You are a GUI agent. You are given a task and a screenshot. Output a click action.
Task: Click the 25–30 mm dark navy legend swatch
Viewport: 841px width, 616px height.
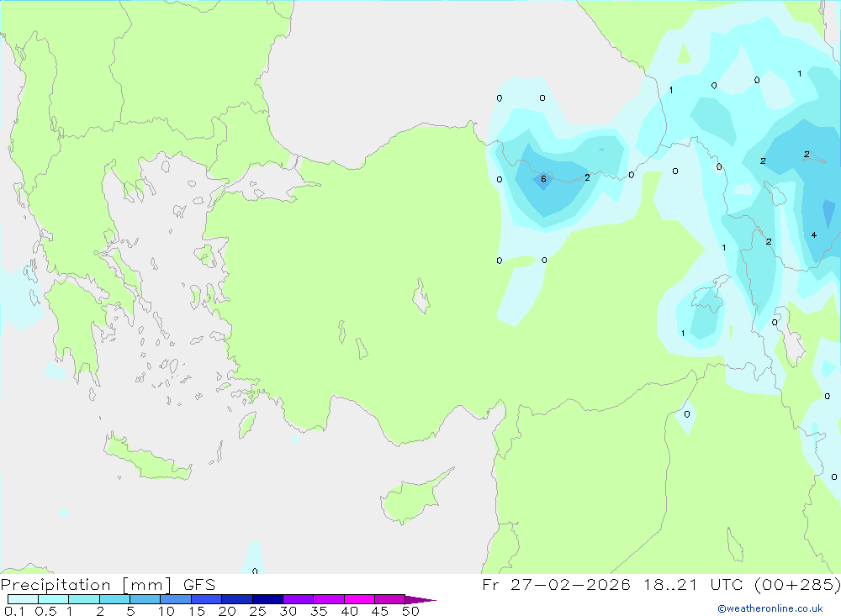267,599
